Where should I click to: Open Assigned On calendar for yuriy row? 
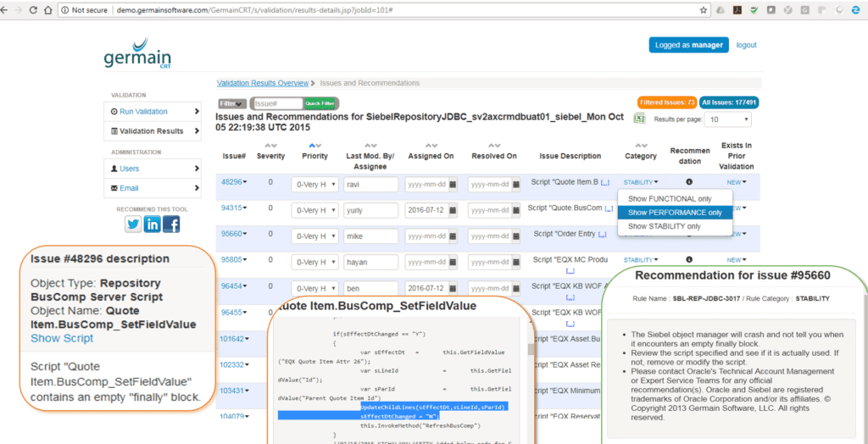453,210
